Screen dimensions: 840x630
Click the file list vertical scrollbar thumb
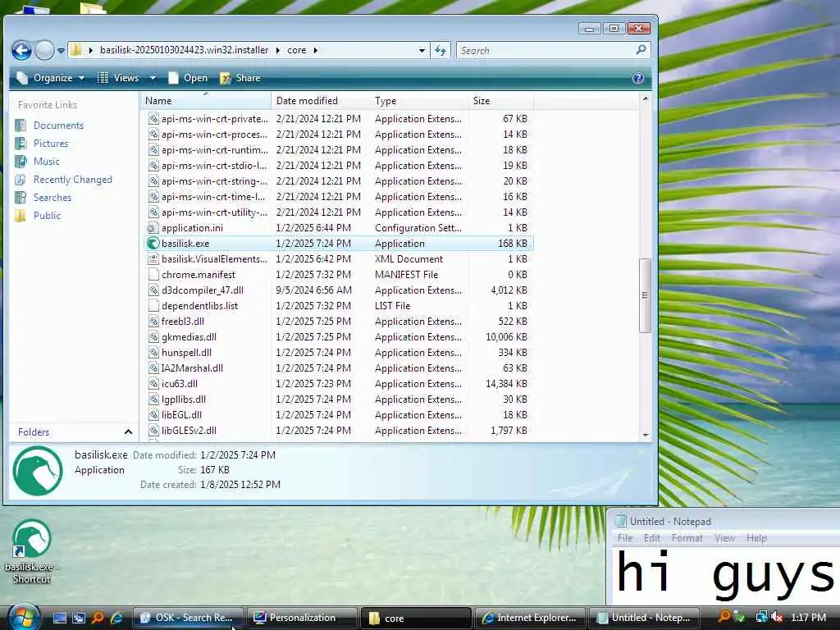(646, 295)
